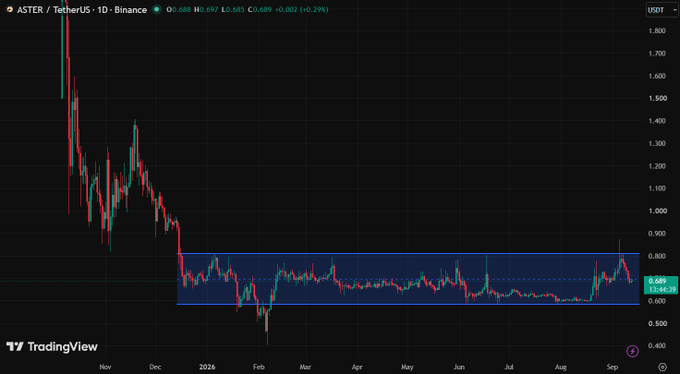Click the Sep time axis label
This screenshot has height=374, width=680.
point(612,367)
